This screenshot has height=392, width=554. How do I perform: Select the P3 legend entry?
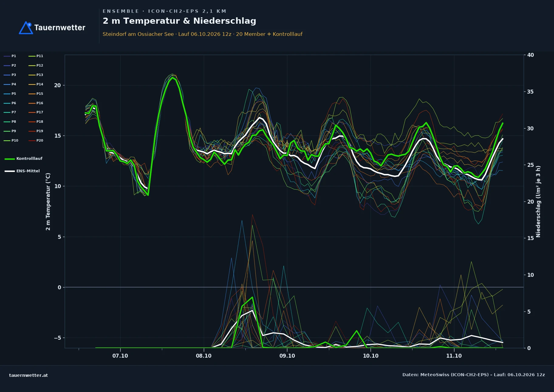click(x=10, y=75)
